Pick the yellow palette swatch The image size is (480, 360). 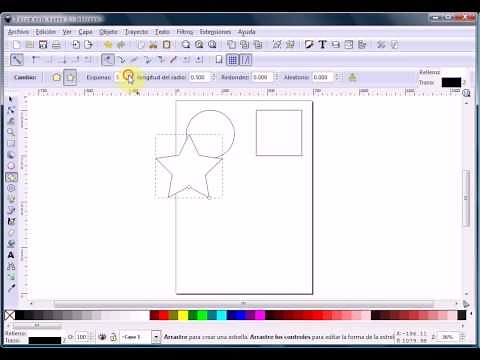(x=183, y=315)
